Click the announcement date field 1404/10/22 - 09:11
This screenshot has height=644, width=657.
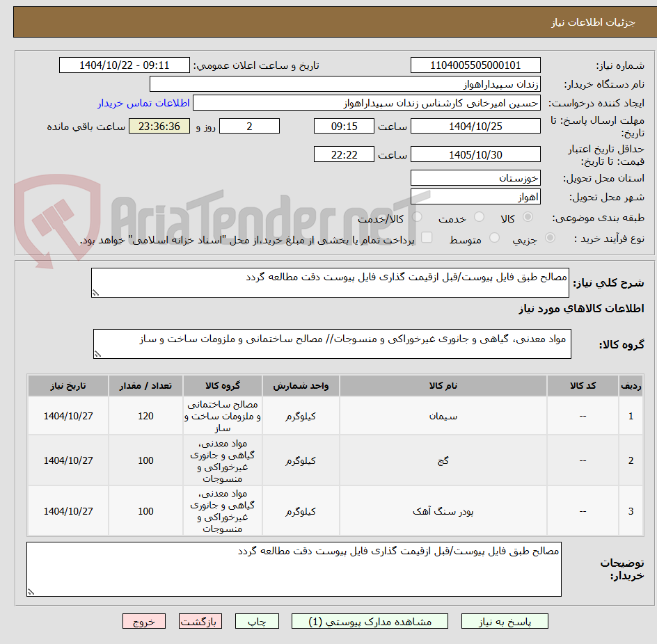tap(125, 65)
